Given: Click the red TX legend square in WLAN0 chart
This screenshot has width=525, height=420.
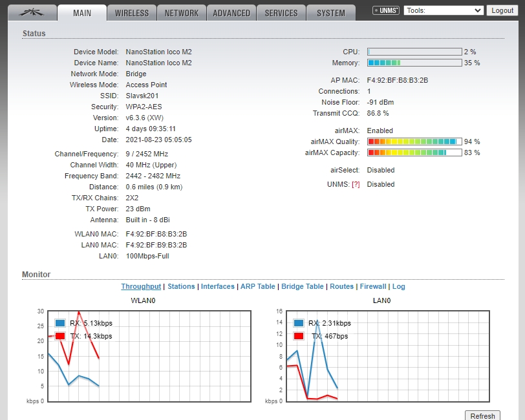Looking at the screenshot, I should [x=60, y=335].
